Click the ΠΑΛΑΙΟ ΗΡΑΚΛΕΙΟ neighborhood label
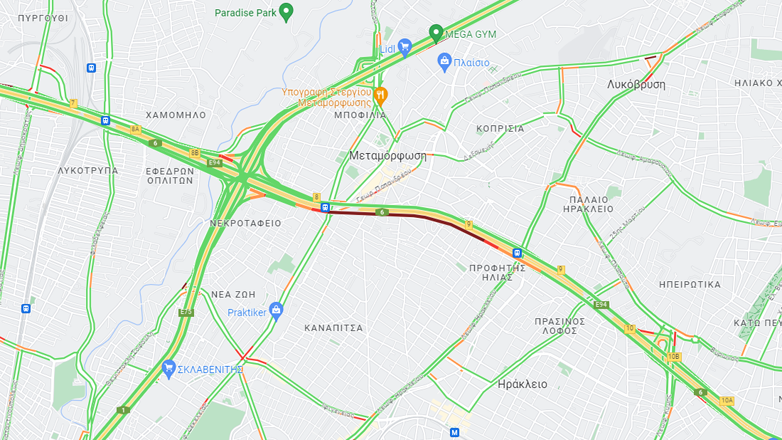The image size is (782, 440). (x=588, y=204)
